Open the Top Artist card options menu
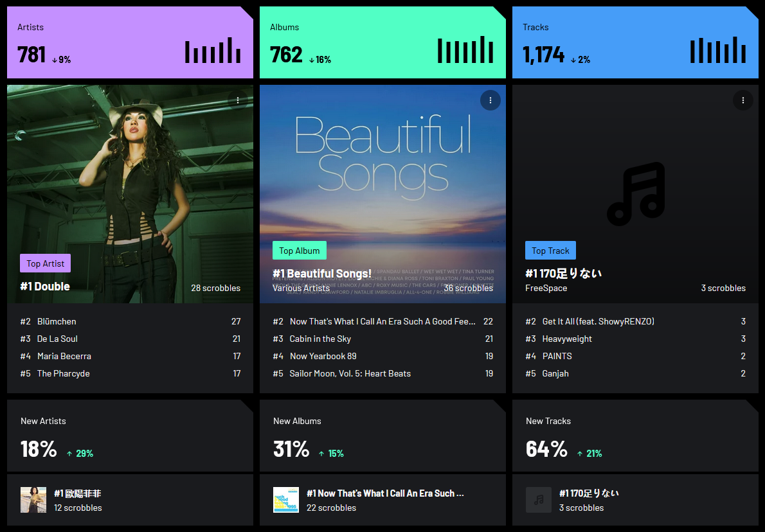 238,100
